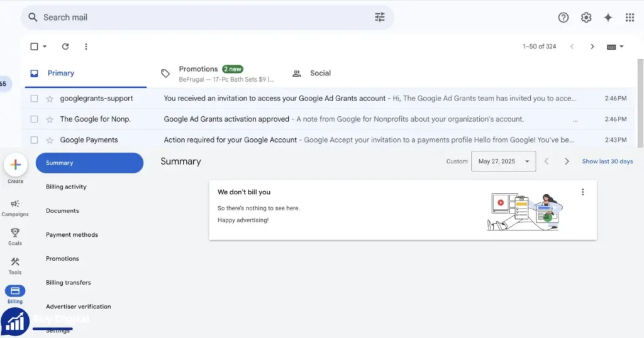Star the Google for Nonp. email
This screenshot has width=644, height=338.
(x=50, y=119)
